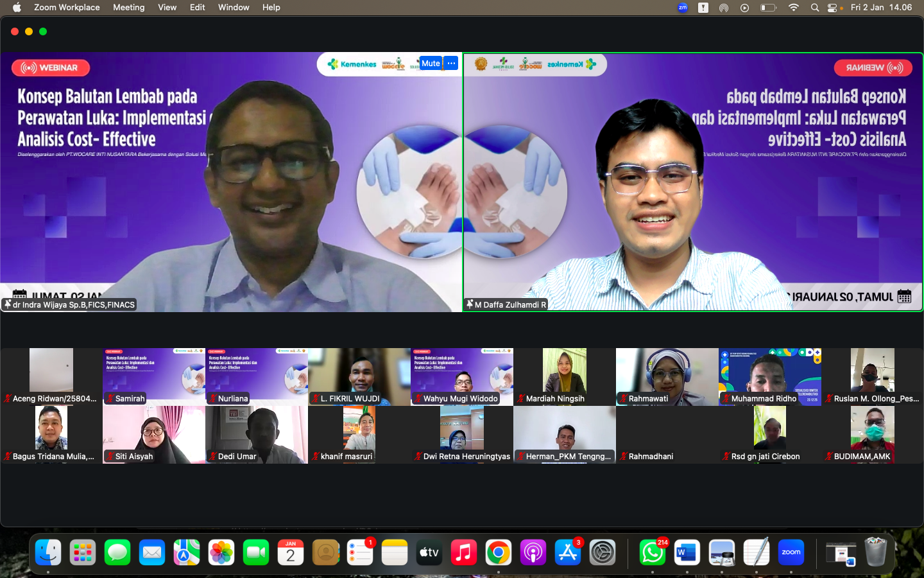The width and height of the screenshot is (924, 578).
Task: Click the Wi-Fi status icon
Action: [794, 8]
